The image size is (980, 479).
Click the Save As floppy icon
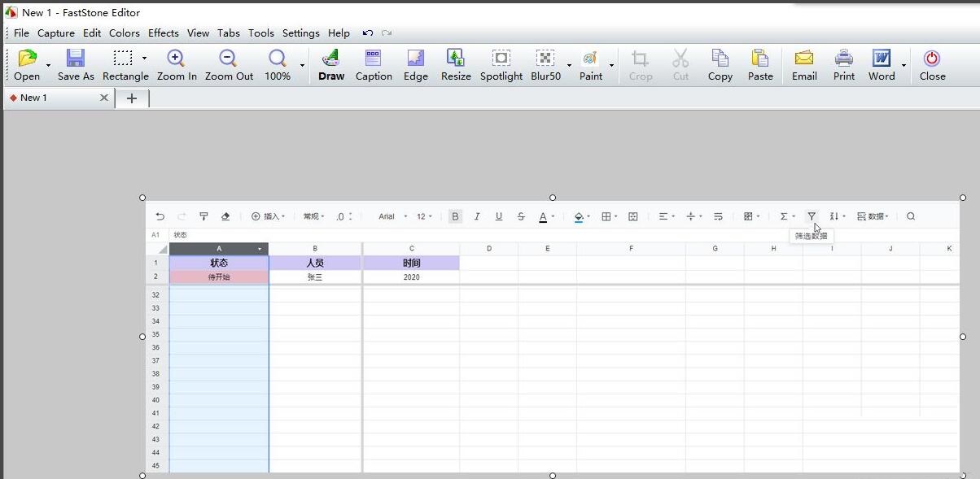pos(76,59)
